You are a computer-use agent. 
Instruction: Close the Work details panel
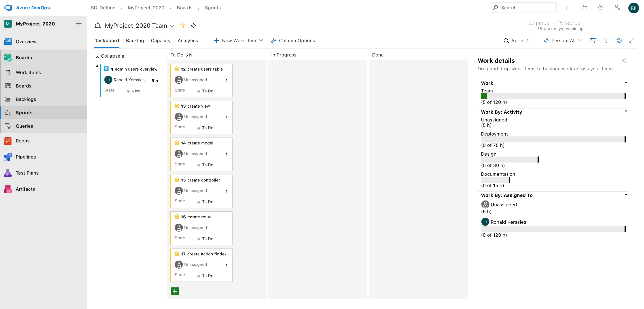coord(624,61)
